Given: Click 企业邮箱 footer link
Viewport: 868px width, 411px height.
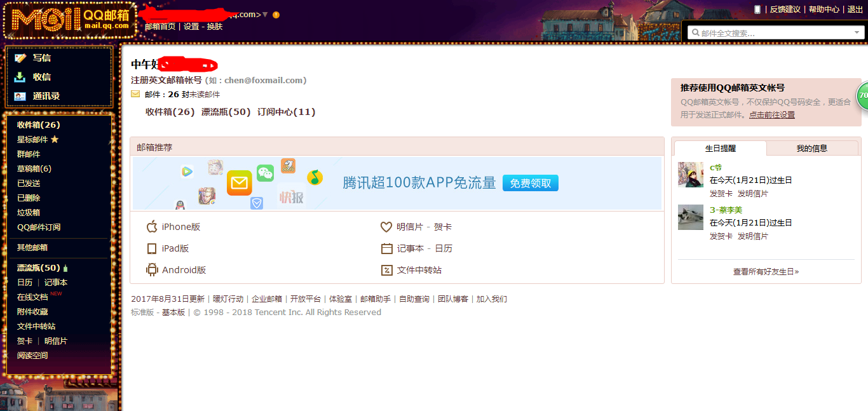Looking at the screenshot, I should pos(267,299).
